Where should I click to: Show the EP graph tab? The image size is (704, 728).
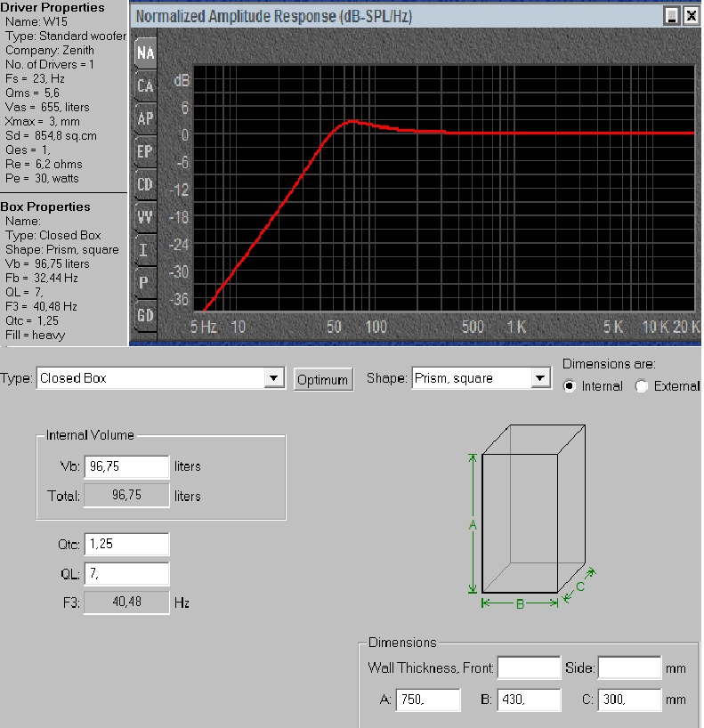145,151
